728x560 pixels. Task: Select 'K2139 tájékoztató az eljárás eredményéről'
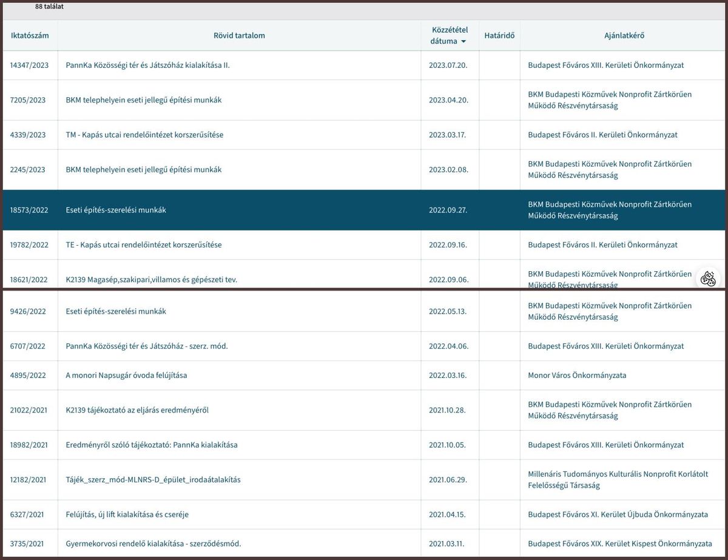(x=137, y=410)
